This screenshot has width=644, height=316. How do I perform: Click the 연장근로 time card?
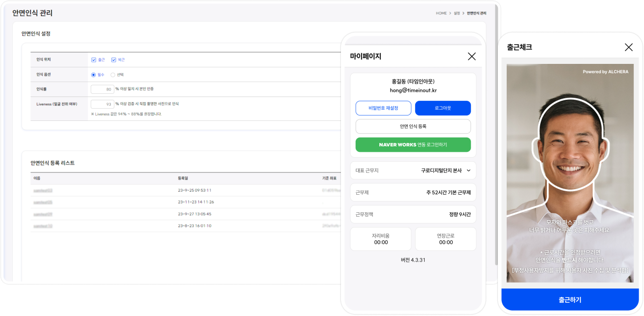(x=445, y=239)
